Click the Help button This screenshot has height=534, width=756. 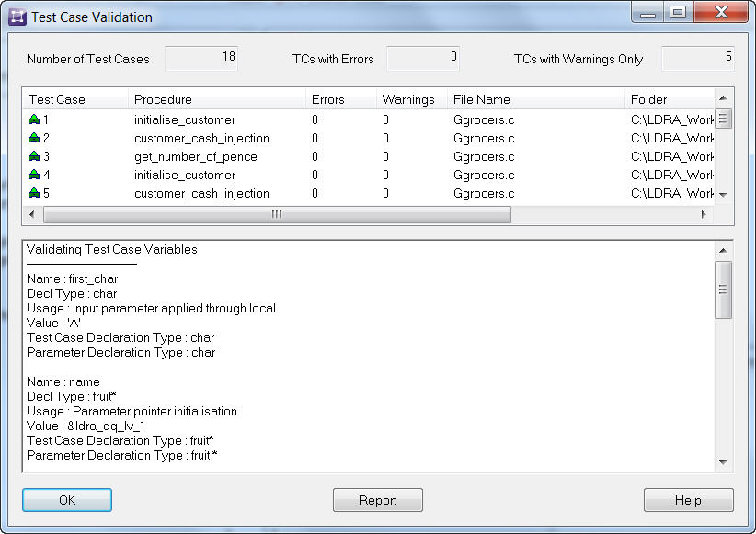click(688, 500)
